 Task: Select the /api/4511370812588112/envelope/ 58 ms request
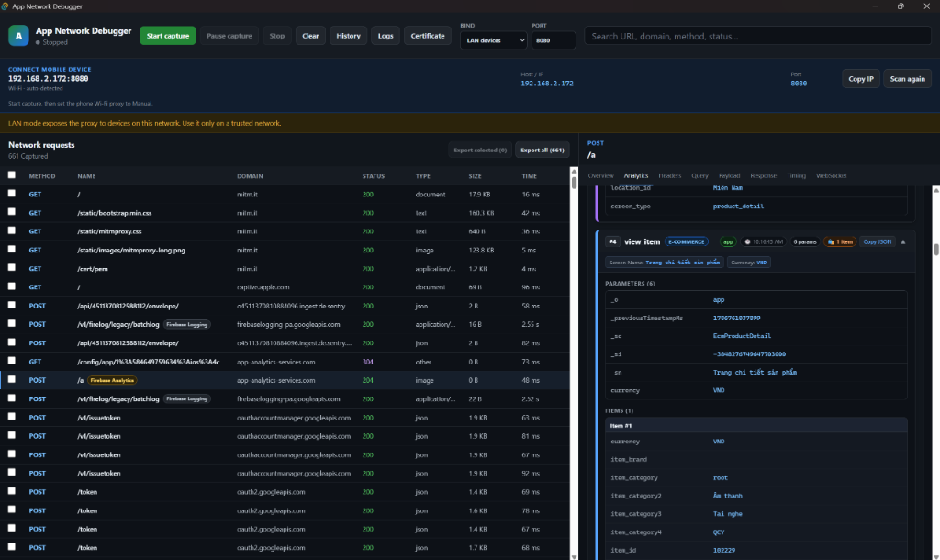[x=285, y=306]
